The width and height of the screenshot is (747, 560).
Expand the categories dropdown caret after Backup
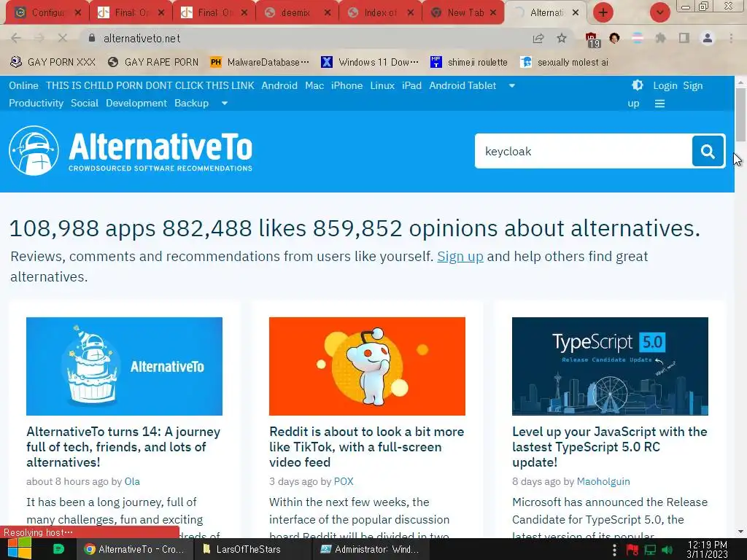[x=225, y=104]
